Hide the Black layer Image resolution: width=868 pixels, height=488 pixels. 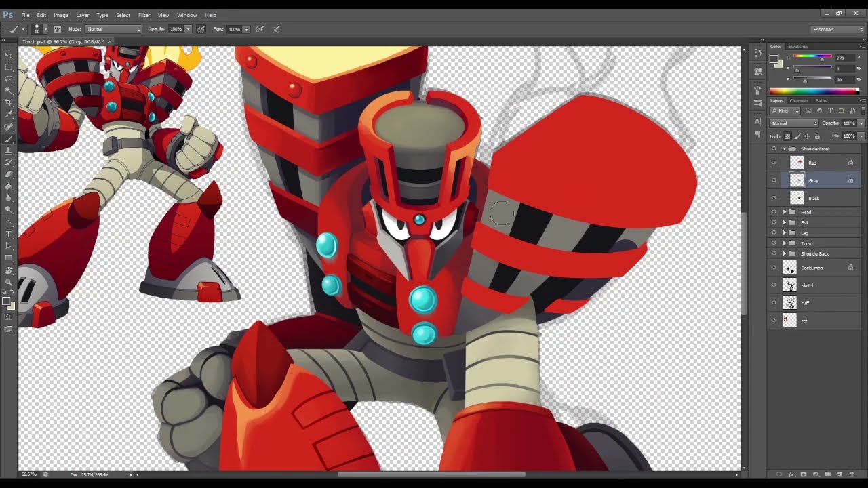point(774,198)
